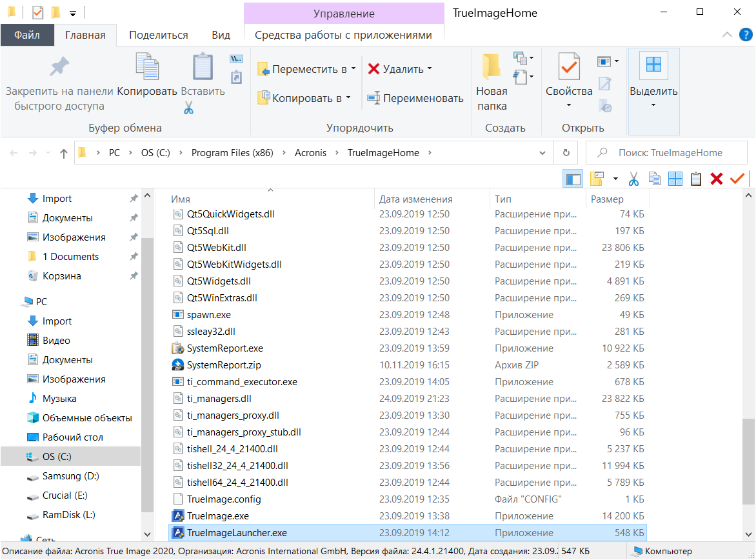Image resolution: width=756 pixels, height=560 pixels.
Task: Toggle the navigation pane toolbar icon
Action: click(x=573, y=179)
